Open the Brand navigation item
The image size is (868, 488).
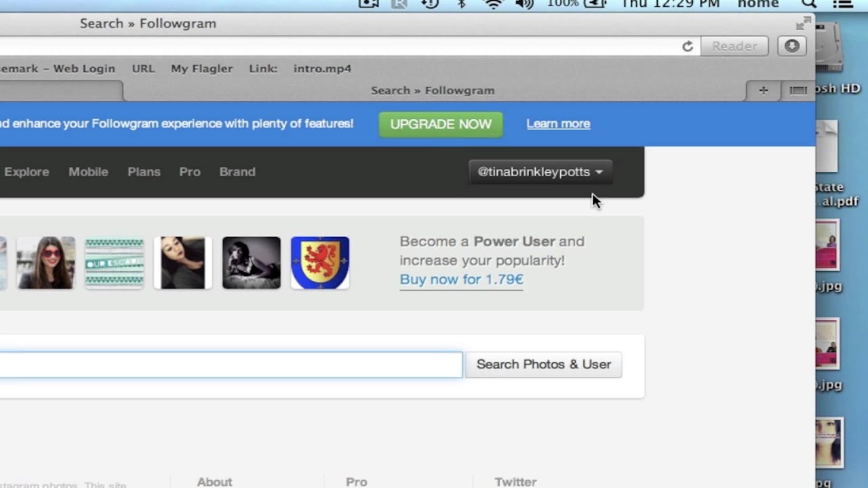[x=237, y=171]
